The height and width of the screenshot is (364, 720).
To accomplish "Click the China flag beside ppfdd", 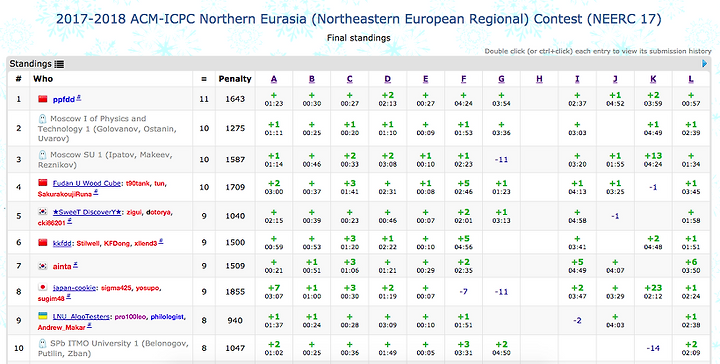I will tap(43, 99).
